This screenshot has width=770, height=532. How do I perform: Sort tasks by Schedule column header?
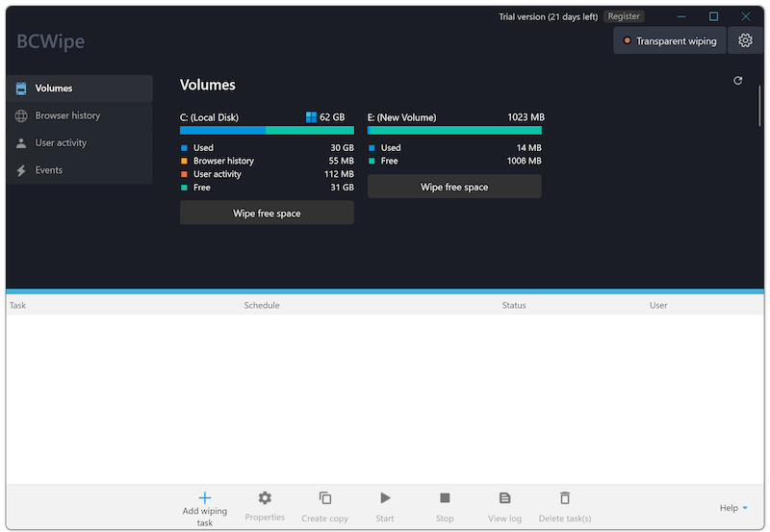point(262,305)
